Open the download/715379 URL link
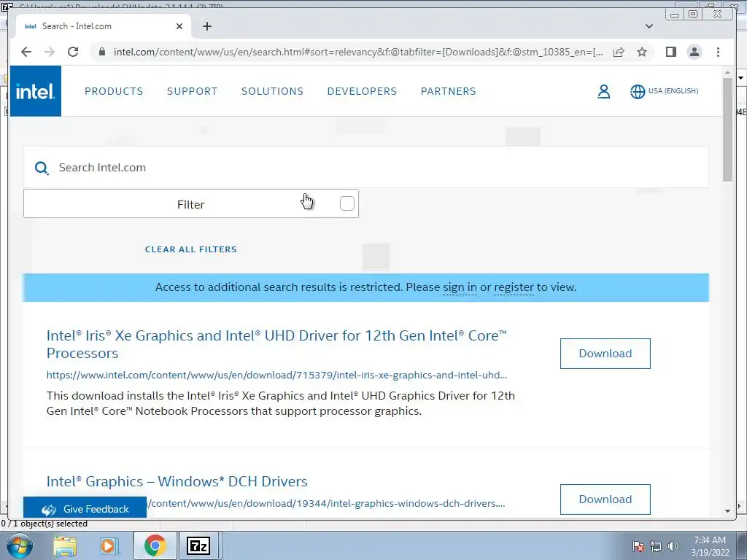 pyautogui.click(x=276, y=376)
